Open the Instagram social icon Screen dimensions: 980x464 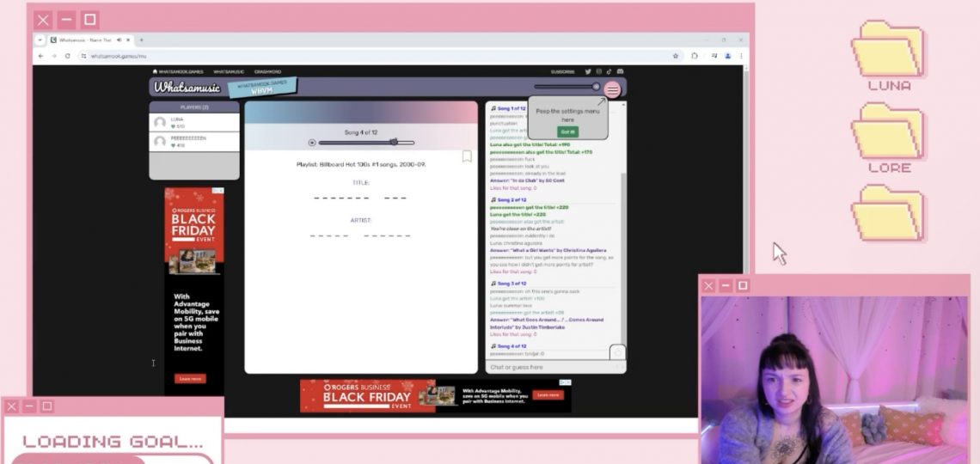click(x=599, y=71)
